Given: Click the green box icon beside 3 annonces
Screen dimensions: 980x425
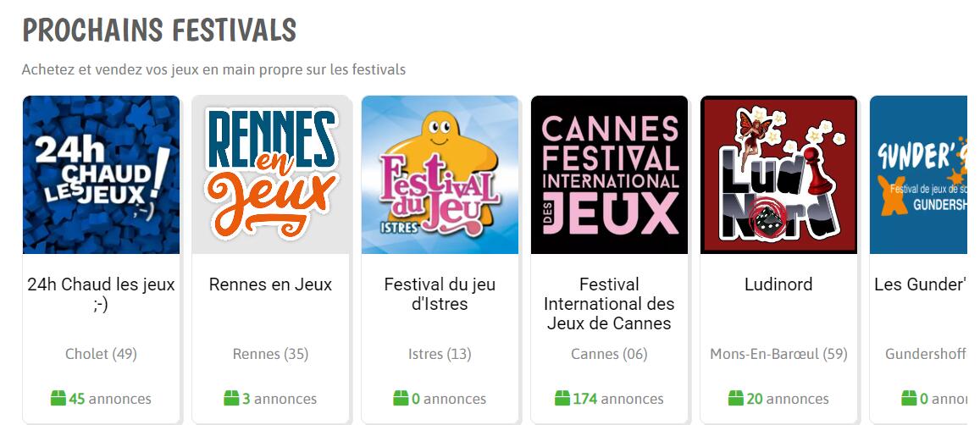Looking at the screenshot, I should click(x=231, y=398).
